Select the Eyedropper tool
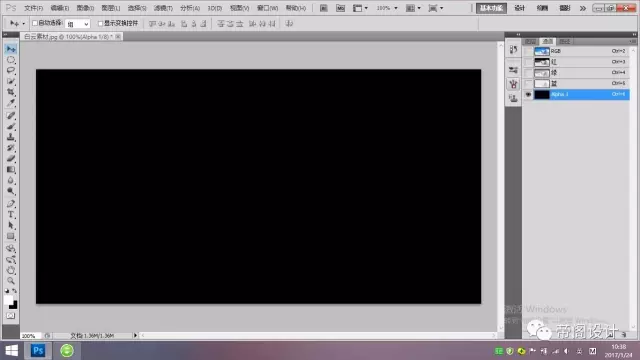 click(11, 103)
